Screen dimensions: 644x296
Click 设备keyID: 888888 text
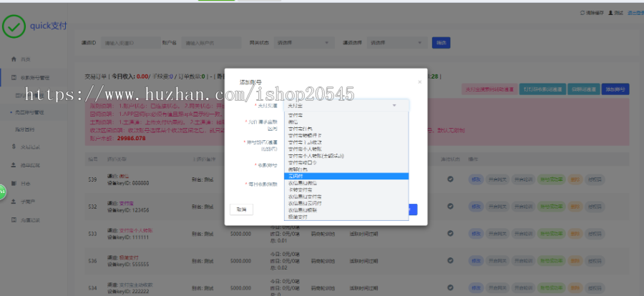128,183
